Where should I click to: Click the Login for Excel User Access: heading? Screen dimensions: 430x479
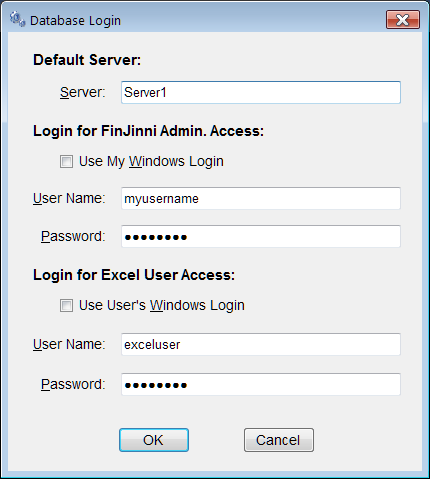(134, 275)
